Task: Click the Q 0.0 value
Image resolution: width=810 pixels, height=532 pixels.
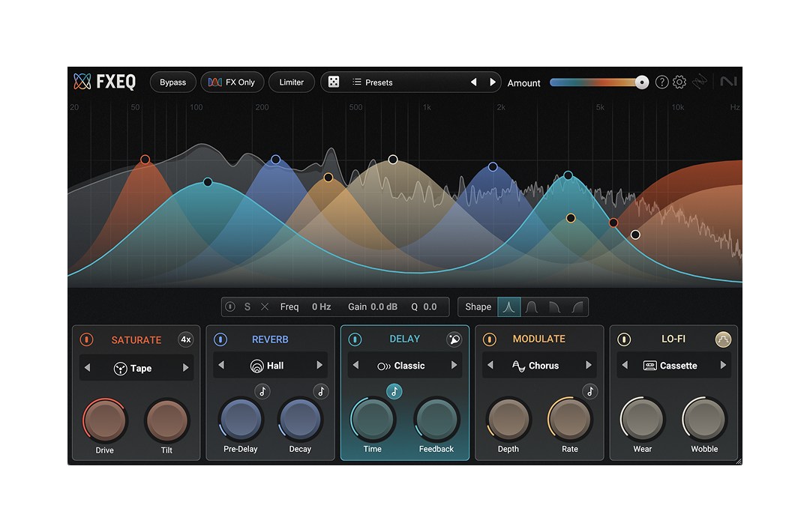Action: [430, 307]
